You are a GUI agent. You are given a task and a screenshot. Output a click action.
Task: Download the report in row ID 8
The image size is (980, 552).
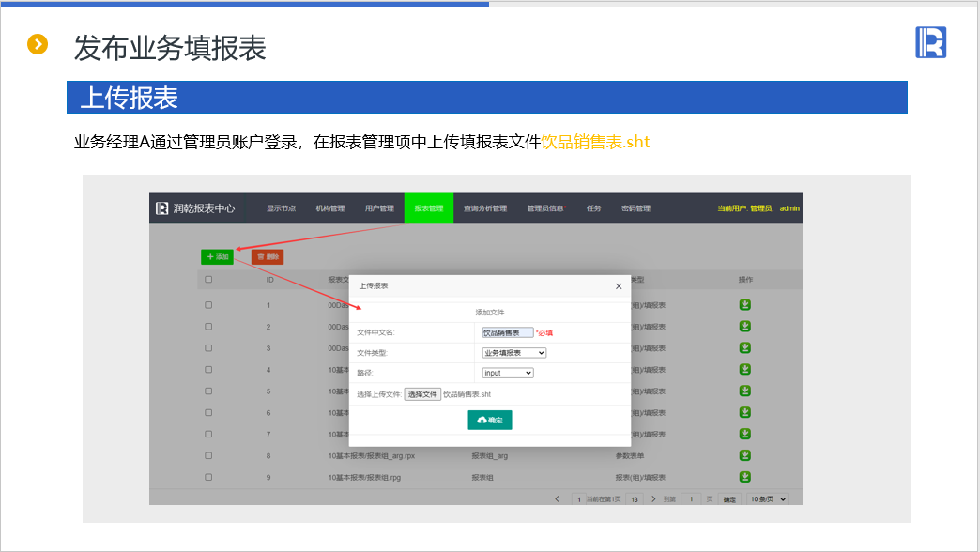tap(744, 455)
